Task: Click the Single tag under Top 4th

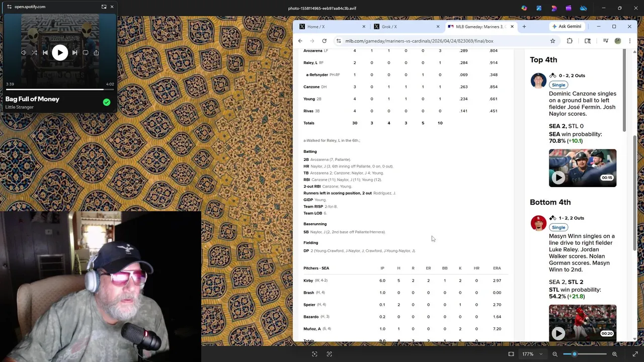Action: (x=558, y=85)
